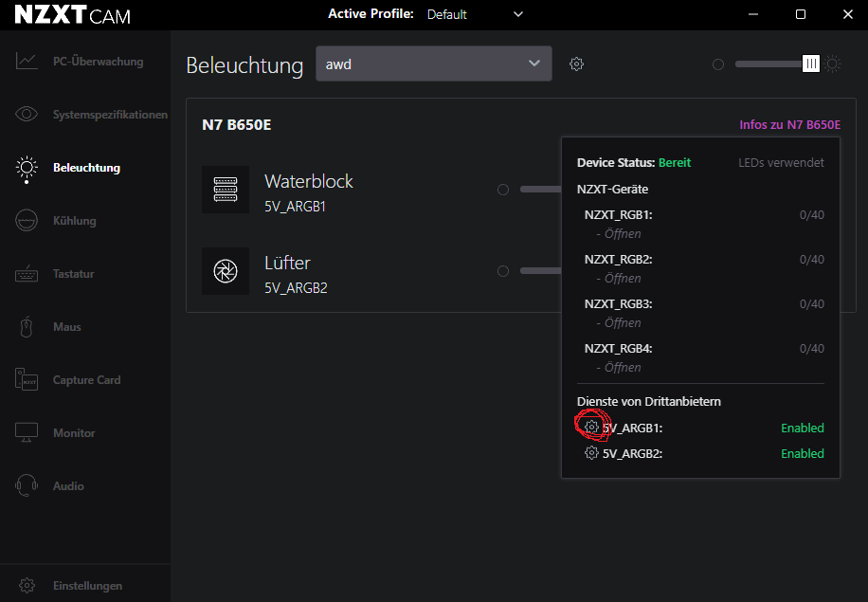868x602 pixels.
Task: Select the Beleuchtung menu entry
Action: (86, 168)
